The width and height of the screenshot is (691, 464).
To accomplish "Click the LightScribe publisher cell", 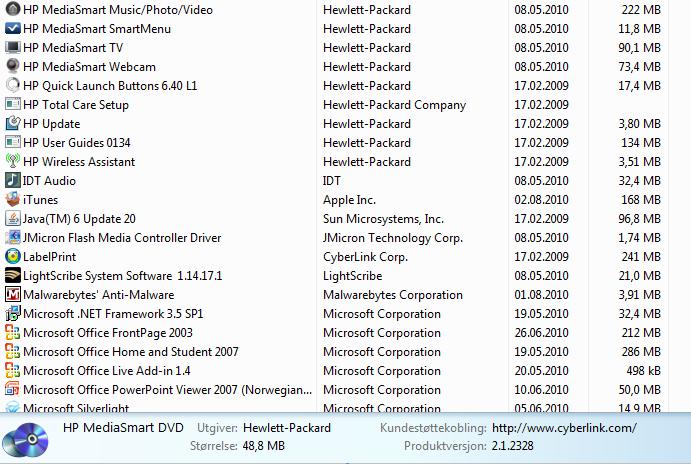I will tap(353, 276).
